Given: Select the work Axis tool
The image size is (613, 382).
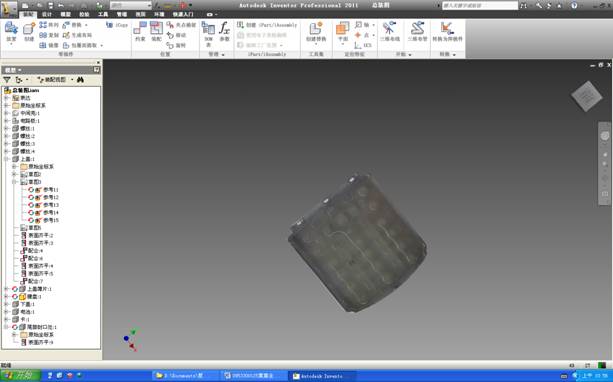Looking at the screenshot, I should click(x=362, y=25).
